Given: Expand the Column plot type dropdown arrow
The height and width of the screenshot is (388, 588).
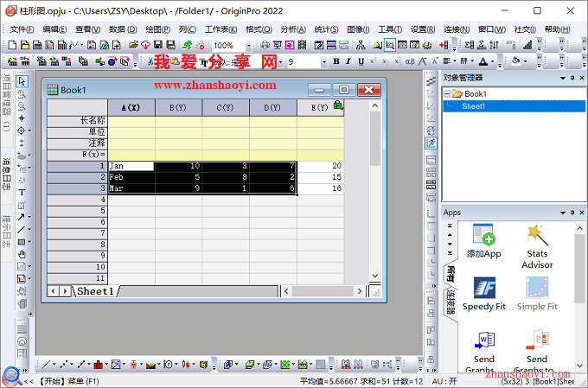Looking at the screenshot, I should (x=106, y=365).
